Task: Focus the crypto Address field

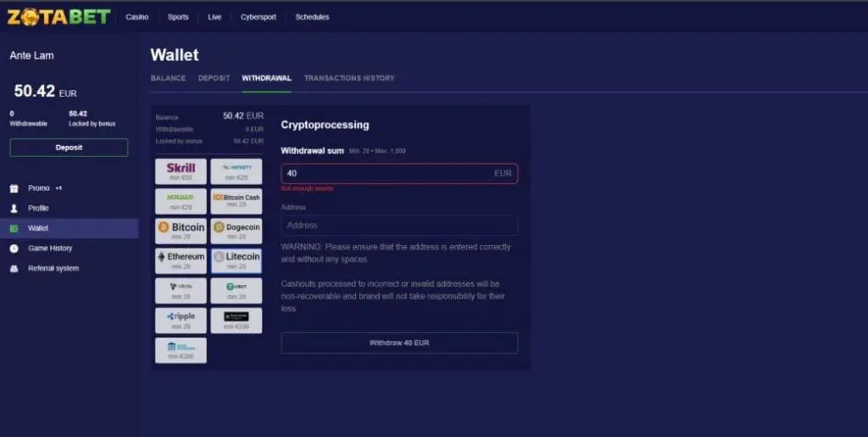Action: click(398, 226)
